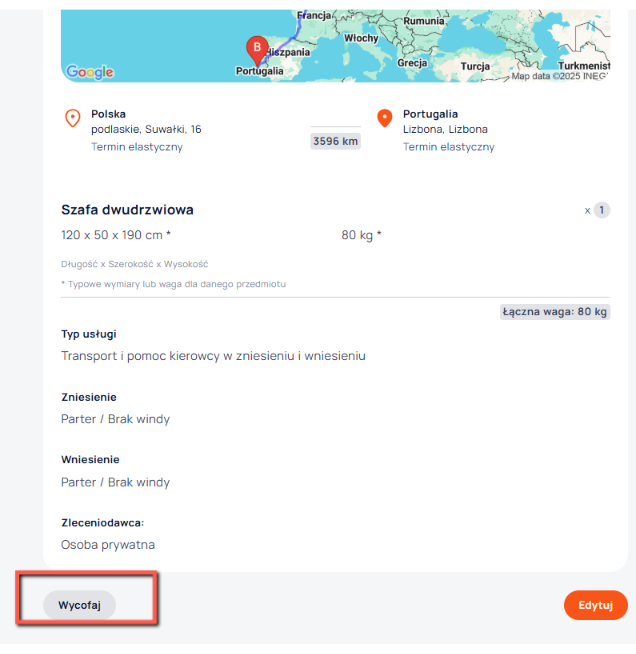Open Termin elastyczny under Portugalia
The height and width of the screenshot is (654, 636).
click(x=449, y=147)
